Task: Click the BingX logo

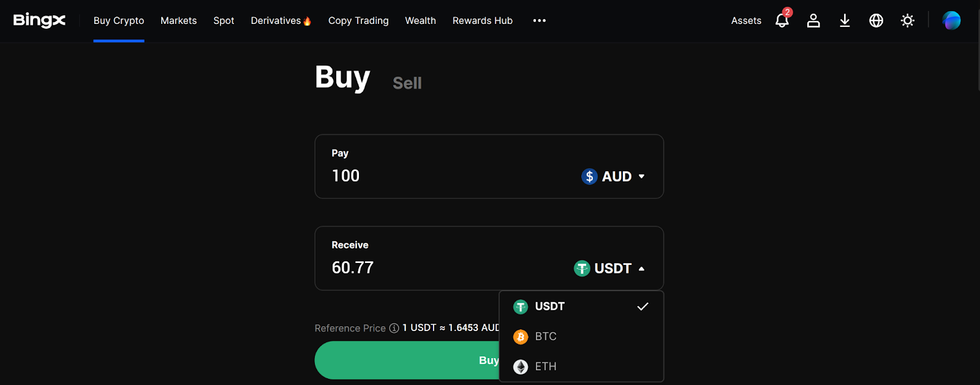Action: [39, 20]
